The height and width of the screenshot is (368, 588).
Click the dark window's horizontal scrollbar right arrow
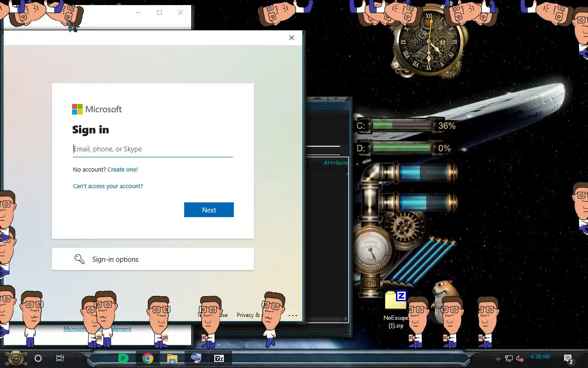coord(345,319)
